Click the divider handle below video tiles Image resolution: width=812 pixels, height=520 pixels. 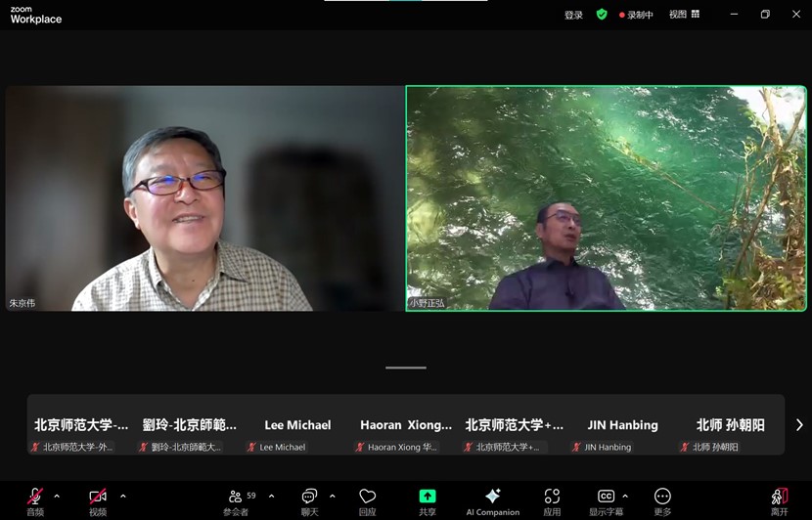click(x=406, y=368)
